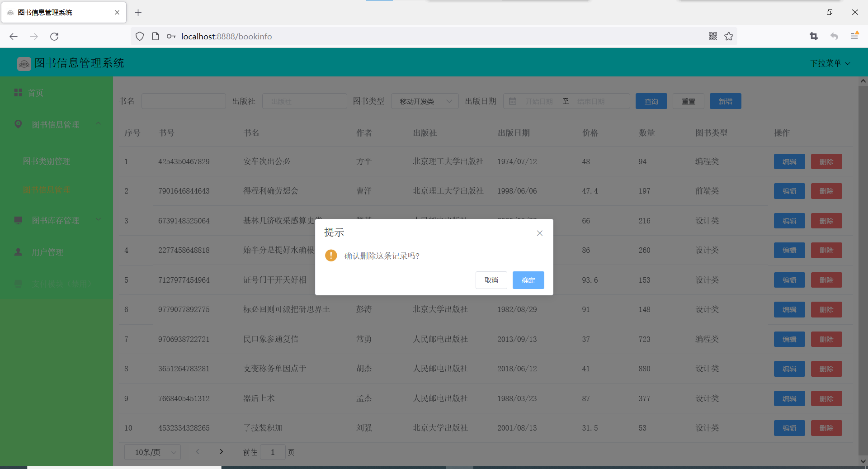Delete the row for 支变称务单因点于
The image size is (868, 469).
[826, 369]
